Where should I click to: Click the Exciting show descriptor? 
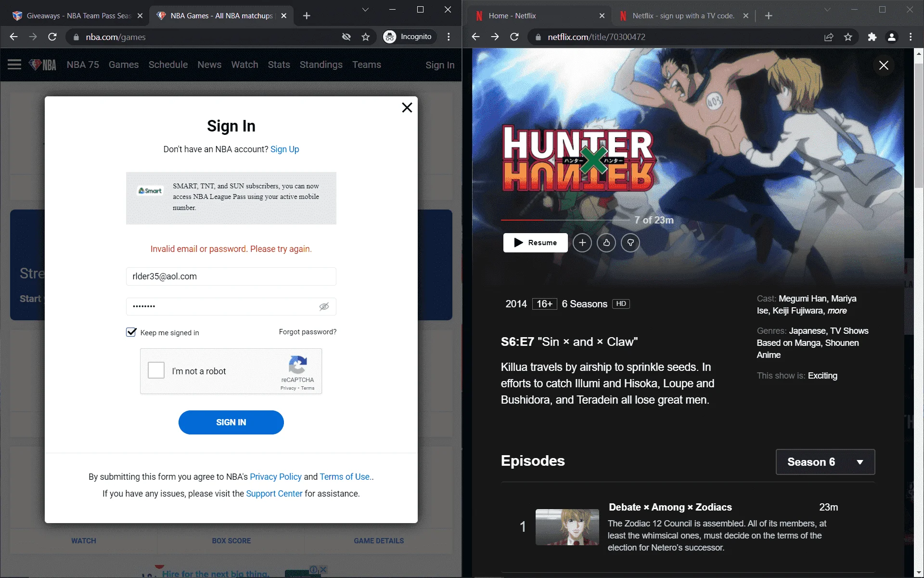pyautogui.click(x=822, y=376)
